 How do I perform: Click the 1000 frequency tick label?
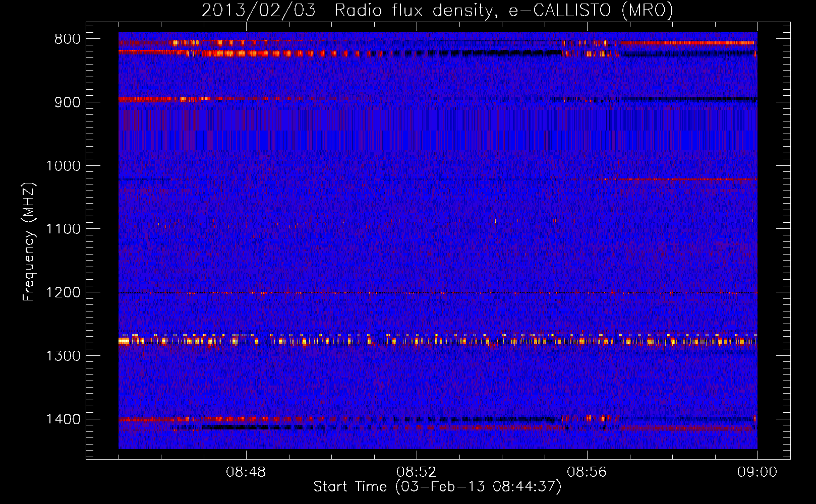(63, 166)
